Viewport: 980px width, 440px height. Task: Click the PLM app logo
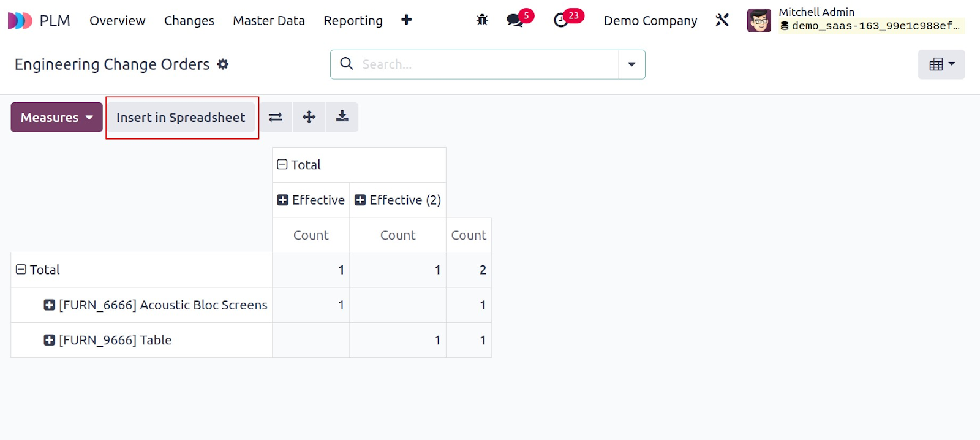click(20, 21)
